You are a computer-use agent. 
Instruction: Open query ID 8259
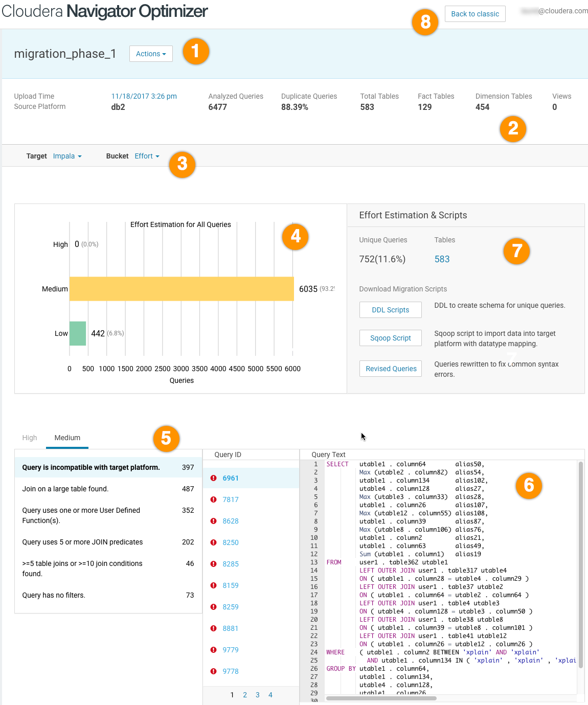[231, 607]
